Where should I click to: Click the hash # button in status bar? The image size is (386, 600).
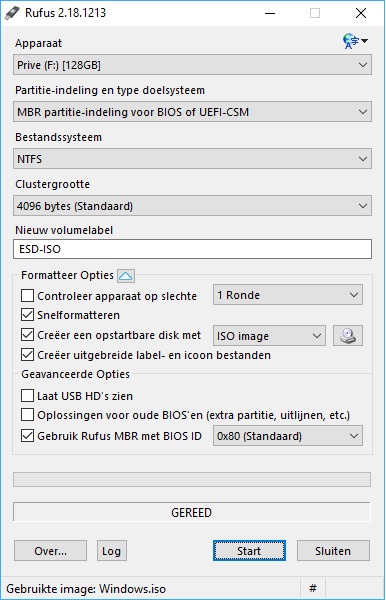coord(313,588)
